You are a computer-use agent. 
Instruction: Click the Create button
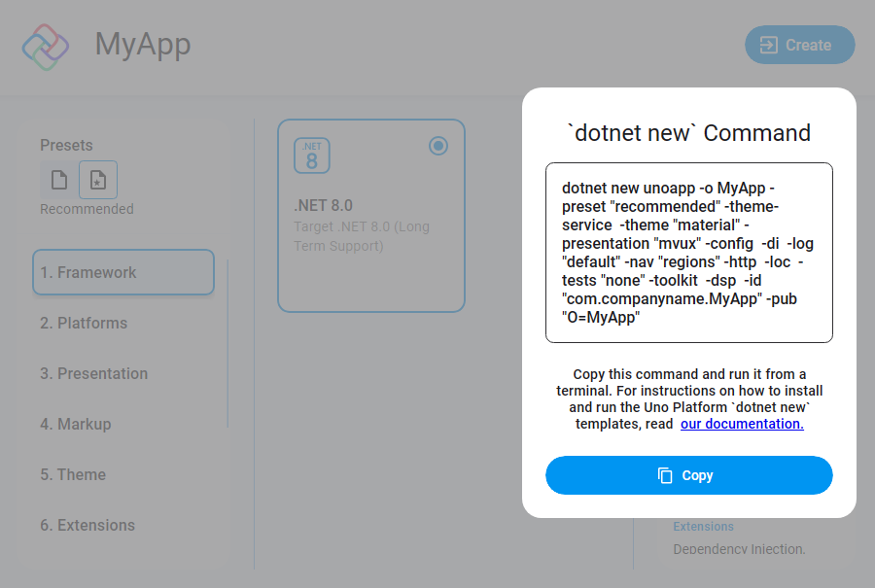(799, 45)
